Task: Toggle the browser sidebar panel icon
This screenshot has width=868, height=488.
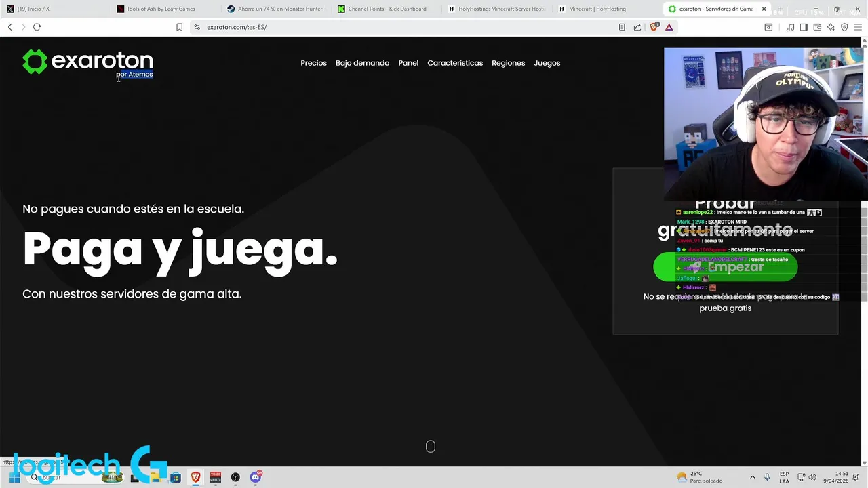Action: pyautogui.click(x=804, y=27)
